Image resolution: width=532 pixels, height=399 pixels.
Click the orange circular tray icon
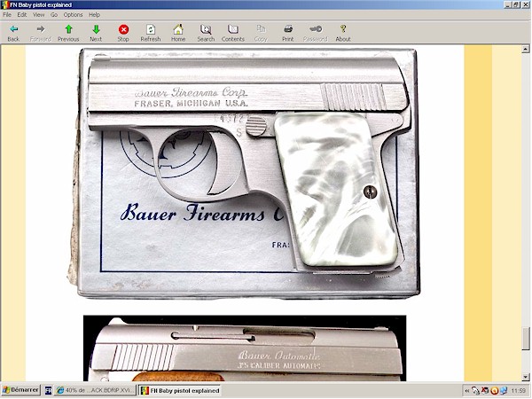495,391
